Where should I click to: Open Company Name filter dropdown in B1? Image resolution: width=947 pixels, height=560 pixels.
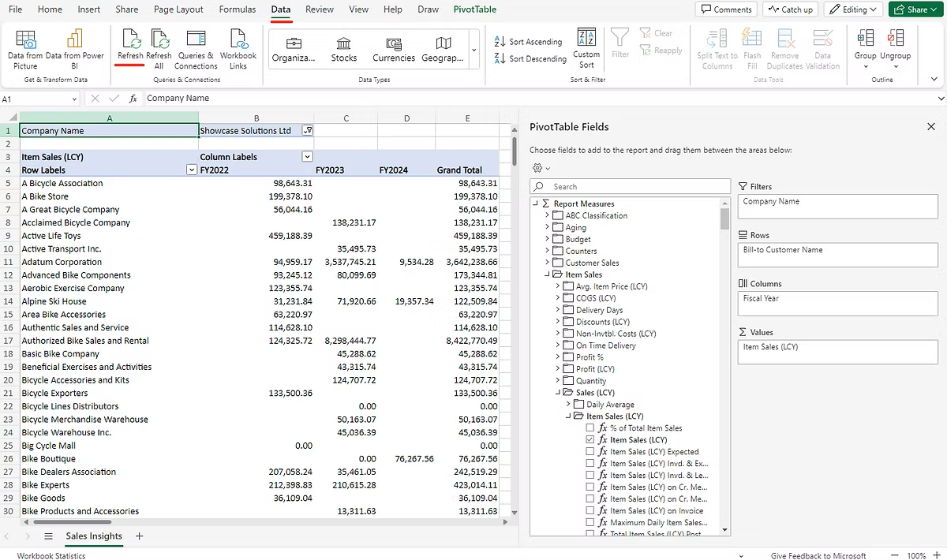pos(308,131)
